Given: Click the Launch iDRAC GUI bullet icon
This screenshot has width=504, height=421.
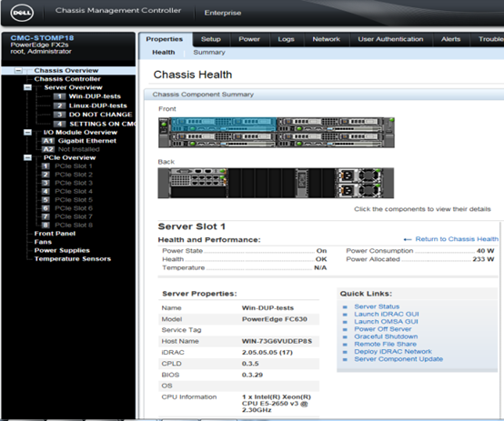Looking at the screenshot, I should tap(345, 315).
